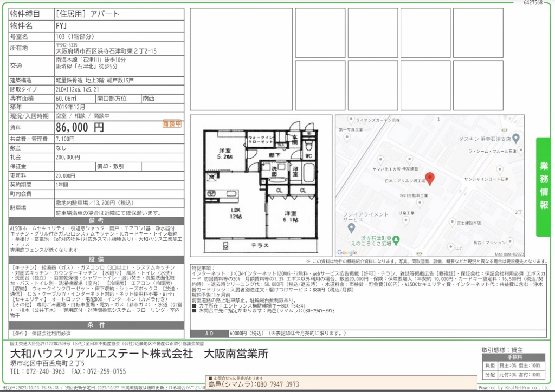Click the 富士建設本店 map marker
The image size is (555, 392).
[x=451, y=223]
